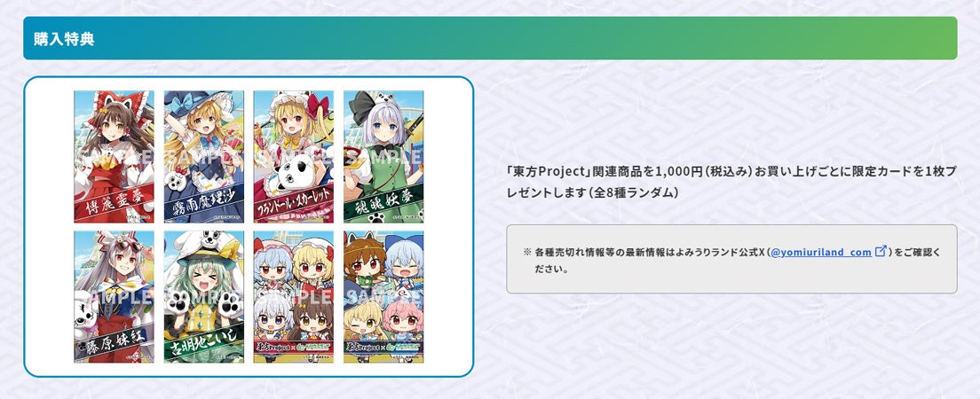The width and height of the screenshot is (980, 399).
Task: Open the chibi group card with Cirno
Action: coord(383,297)
